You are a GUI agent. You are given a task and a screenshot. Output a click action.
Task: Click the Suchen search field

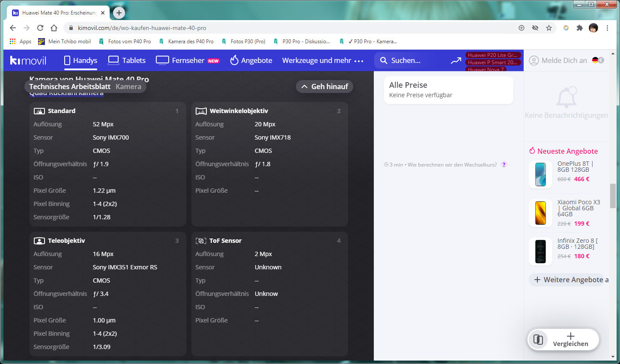click(411, 60)
